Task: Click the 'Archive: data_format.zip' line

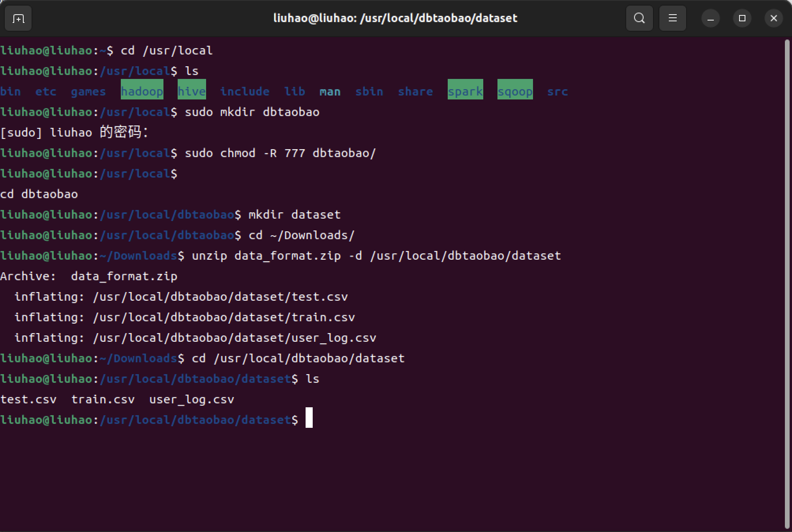Action: (89, 276)
